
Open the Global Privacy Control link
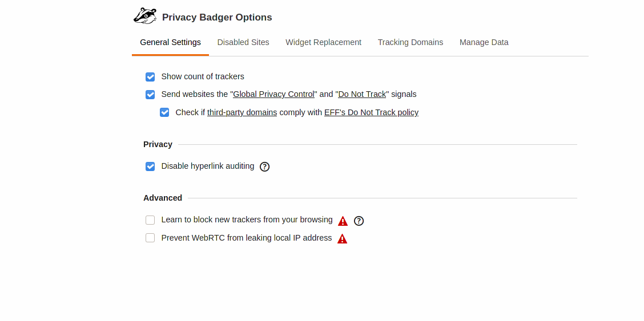273,94
